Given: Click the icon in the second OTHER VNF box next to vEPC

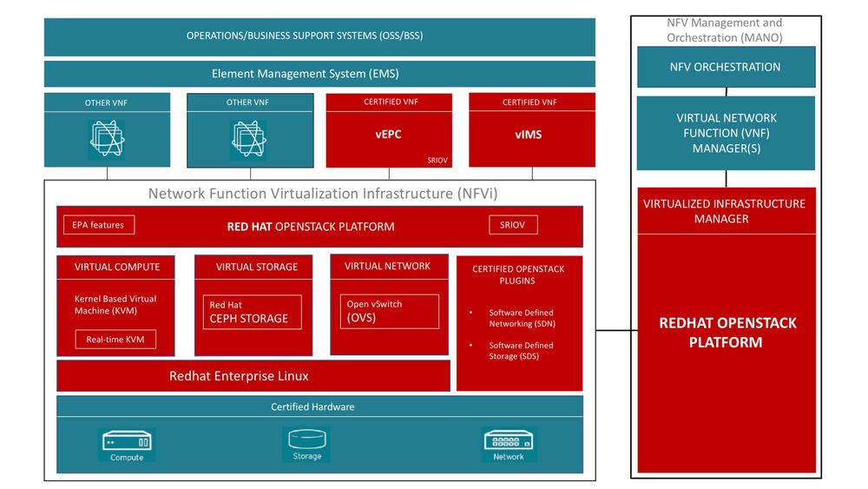Looking at the screenshot, I should click(248, 138).
